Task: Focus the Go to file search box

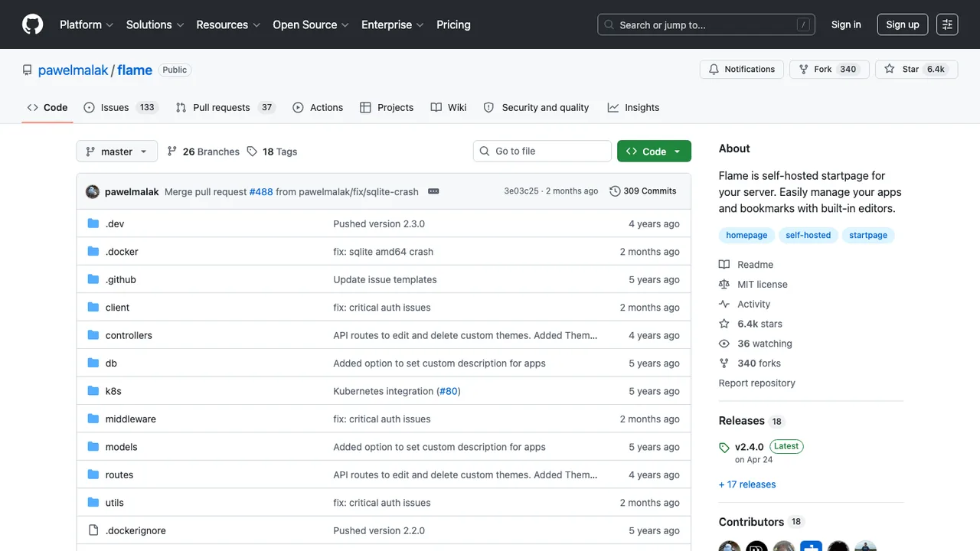Action: pyautogui.click(x=542, y=152)
